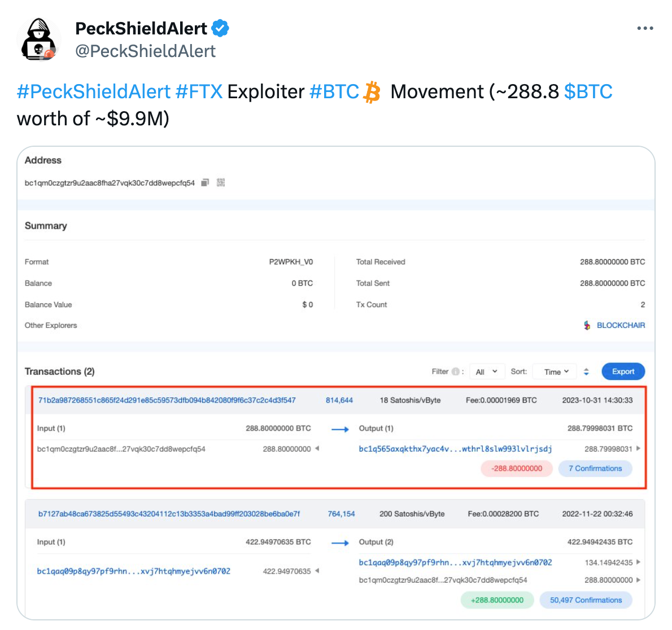Click the $BTC cashtag link
This screenshot has height=630, width=672.
point(588,91)
